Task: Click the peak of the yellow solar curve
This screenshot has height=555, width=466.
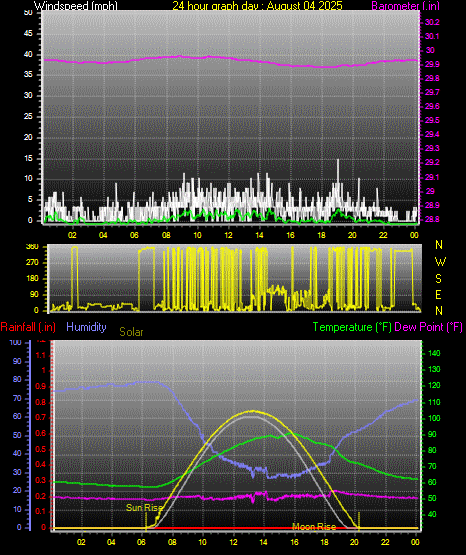Action: coord(252,411)
